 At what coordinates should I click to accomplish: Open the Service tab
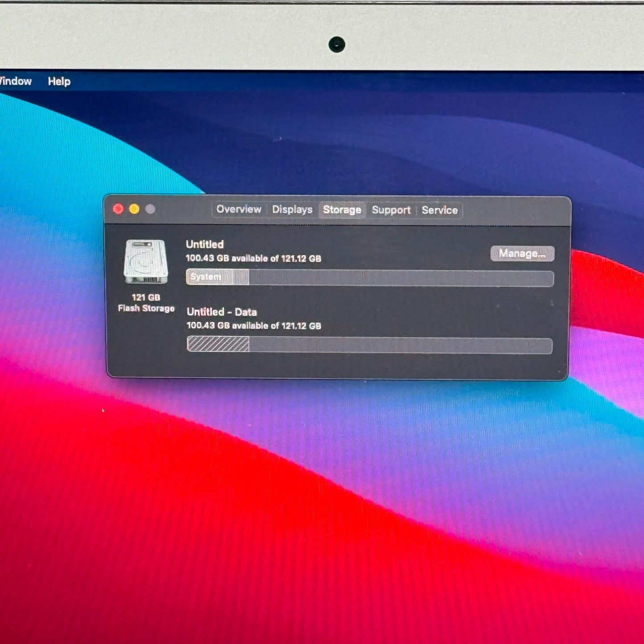pos(439,210)
